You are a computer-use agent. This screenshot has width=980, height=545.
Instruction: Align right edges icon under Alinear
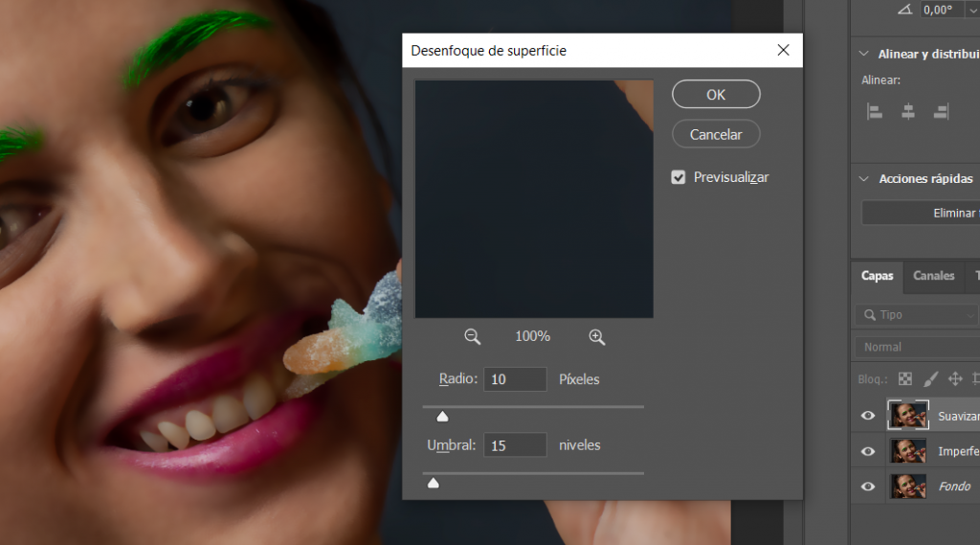(x=942, y=112)
